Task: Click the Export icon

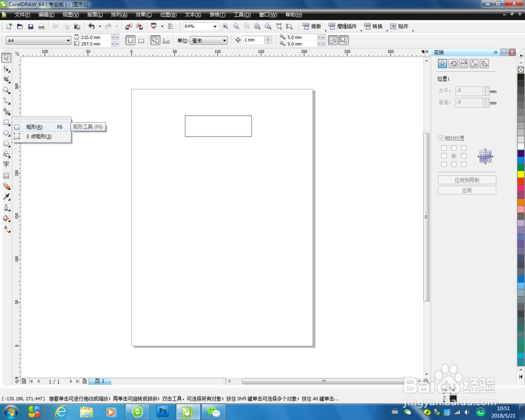Action: click(139, 26)
